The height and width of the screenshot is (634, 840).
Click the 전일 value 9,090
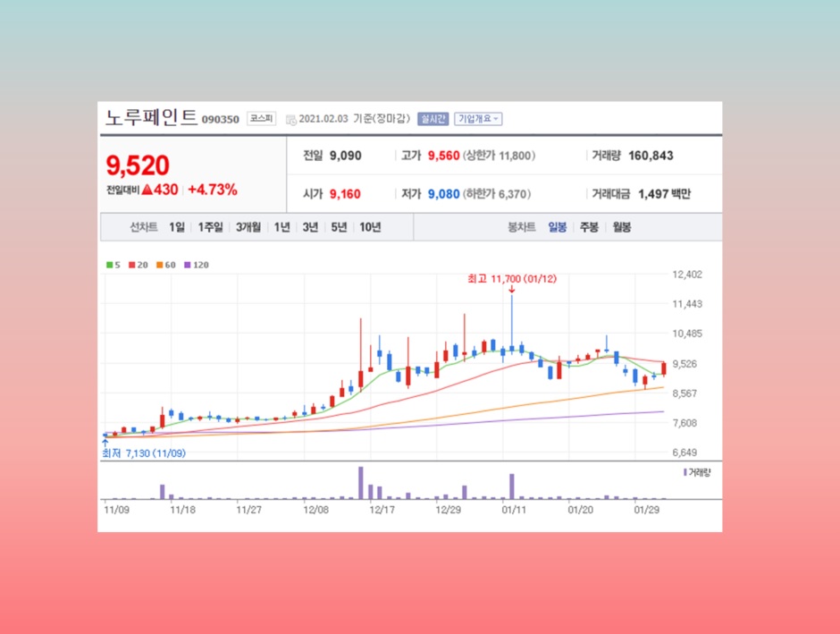click(x=346, y=156)
